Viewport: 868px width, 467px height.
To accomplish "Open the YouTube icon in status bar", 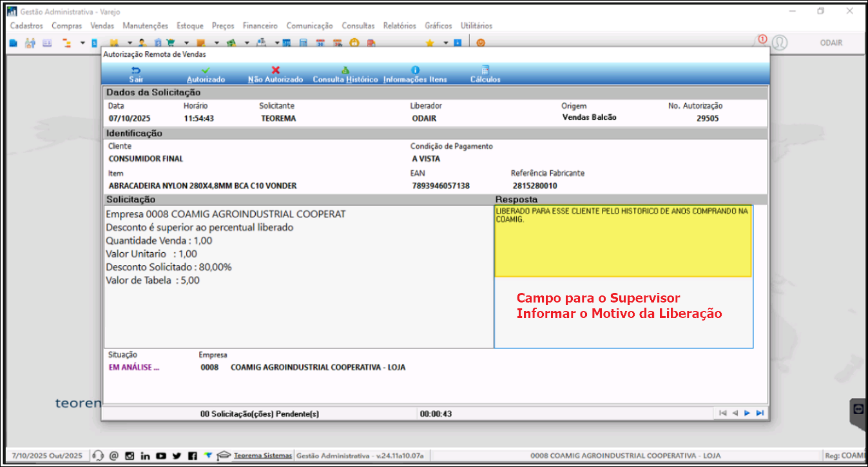I will coord(161,455).
